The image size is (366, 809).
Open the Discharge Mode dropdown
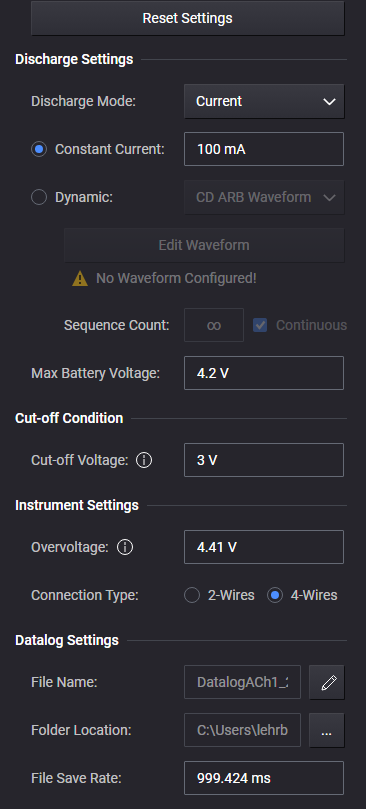[x=264, y=101]
